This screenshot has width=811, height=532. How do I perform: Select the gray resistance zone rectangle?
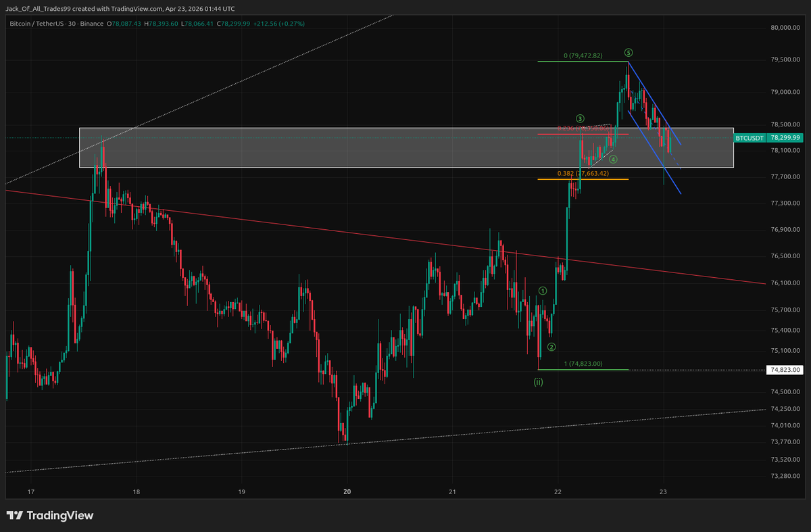(406, 147)
